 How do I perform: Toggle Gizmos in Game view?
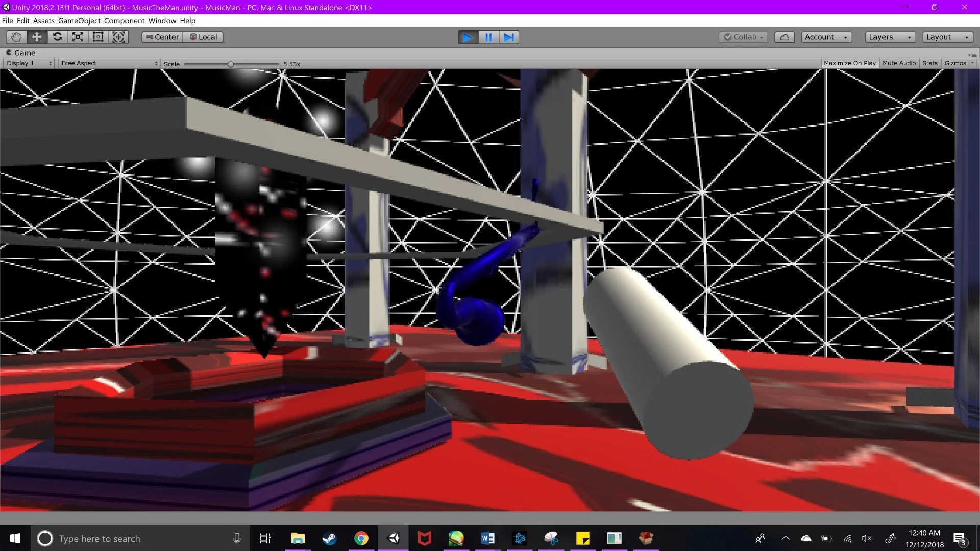[955, 63]
